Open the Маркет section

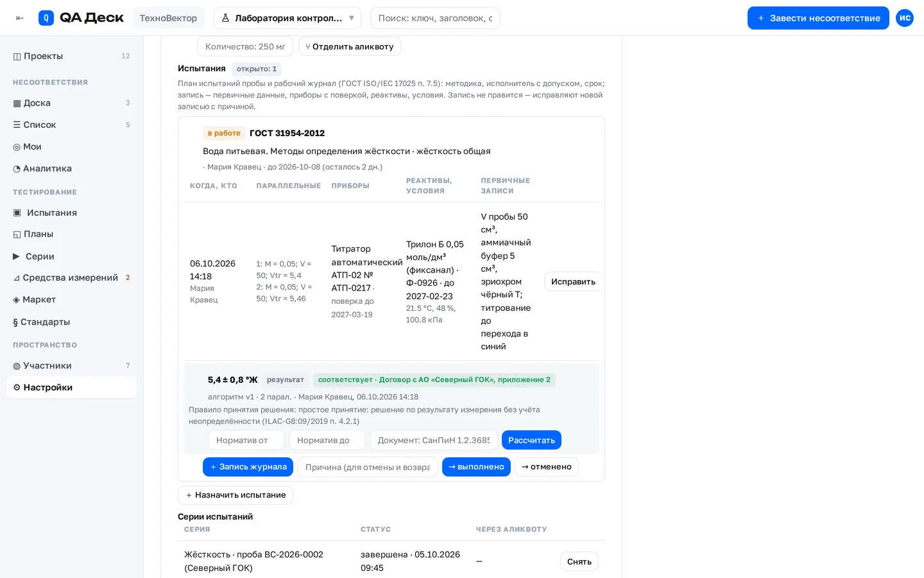71,299
